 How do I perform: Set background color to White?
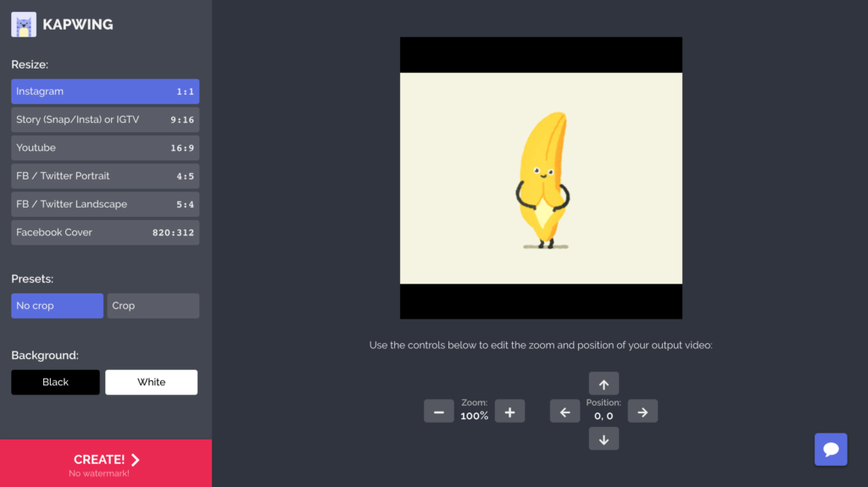coord(151,382)
